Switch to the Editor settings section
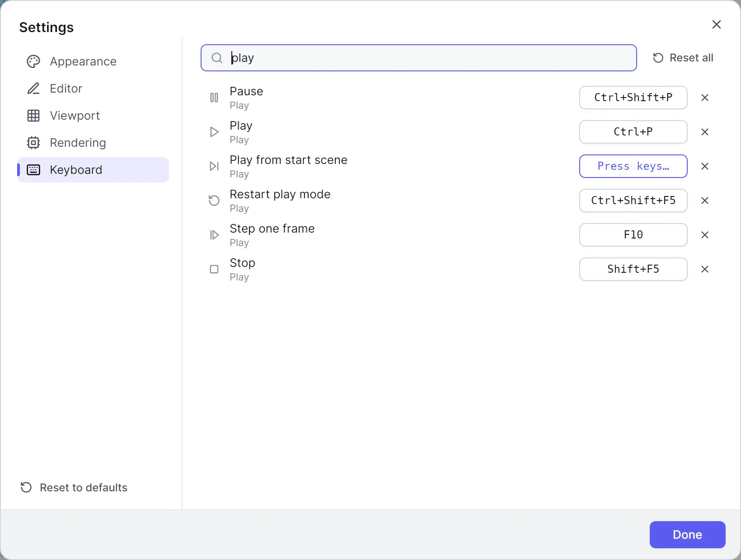 [93, 89]
